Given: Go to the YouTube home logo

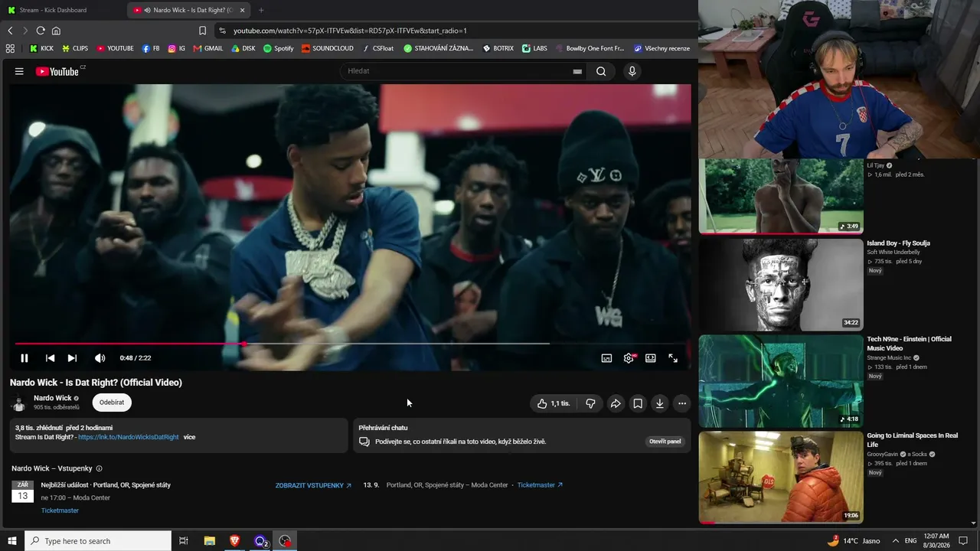Looking at the screenshot, I should [x=59, y=71].
